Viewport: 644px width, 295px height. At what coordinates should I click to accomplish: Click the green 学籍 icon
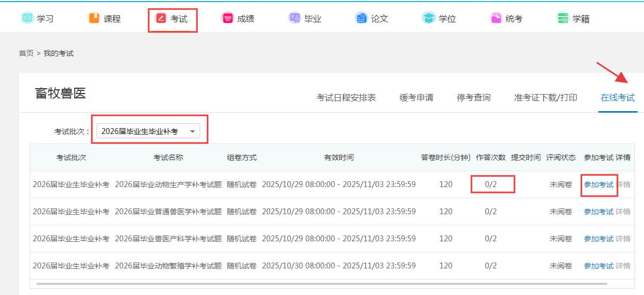563,18
